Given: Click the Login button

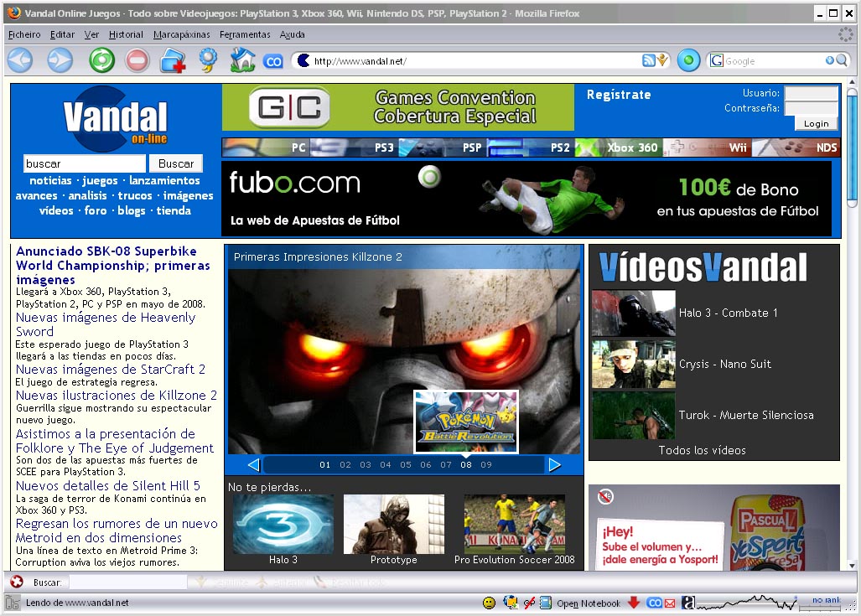Looking at the screenshot, I should [x=816, y=123].
